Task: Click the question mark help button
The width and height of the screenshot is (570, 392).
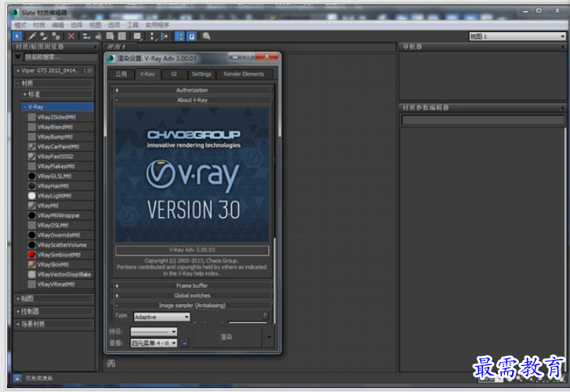Action: pyautogui.click(x=265, y=315)
